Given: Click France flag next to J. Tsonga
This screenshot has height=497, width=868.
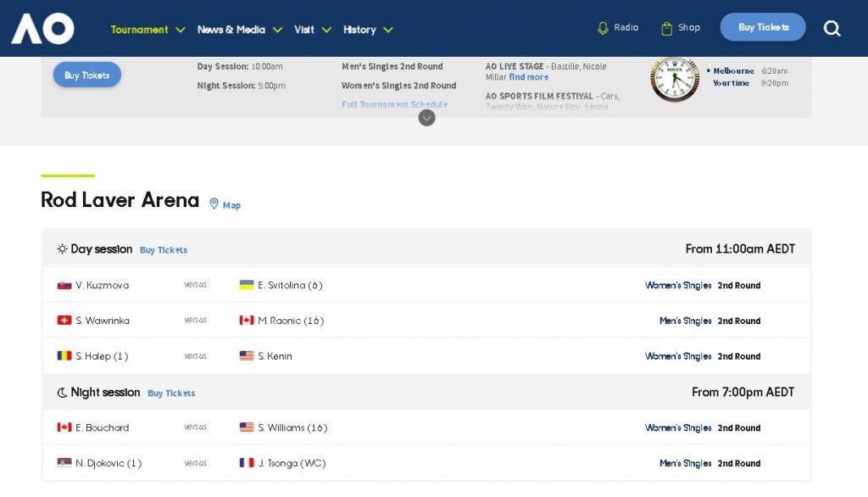Looking at the screenshot, I should [x=247, y=462].
